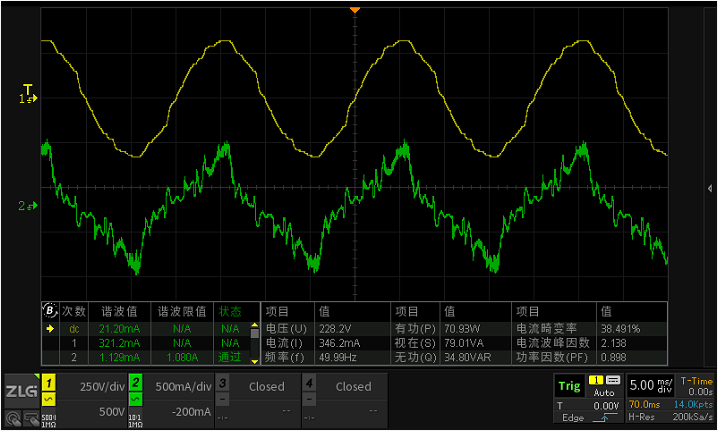Enable channel 4 via its number badge
The image size is (718, 431).
point(310,383)
